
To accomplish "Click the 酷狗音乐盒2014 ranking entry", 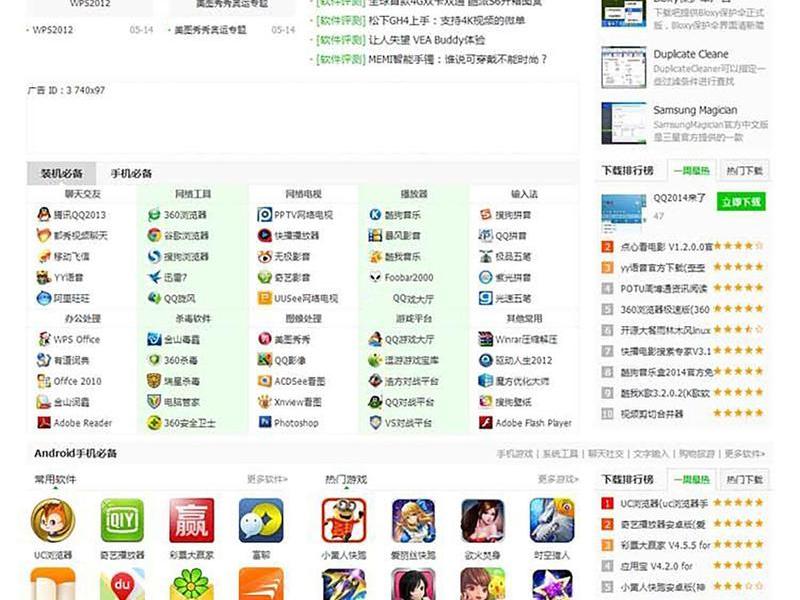I will [666, 372].
